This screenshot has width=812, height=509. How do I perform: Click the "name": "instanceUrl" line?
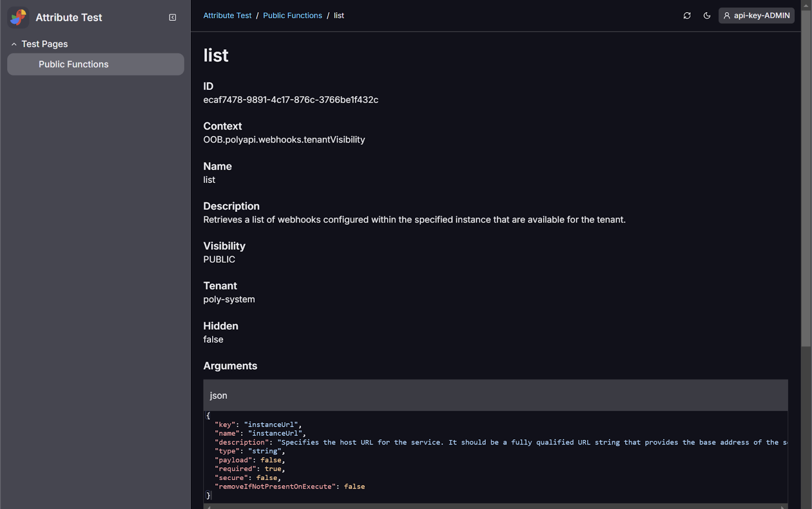click(x=260, y=433)
